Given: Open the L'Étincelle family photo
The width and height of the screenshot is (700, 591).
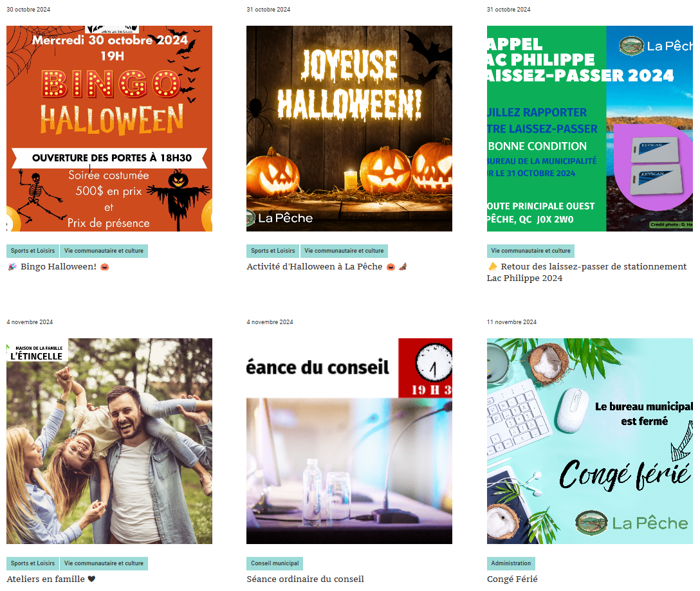Looking at the screenshot, I should click(109, 441).
